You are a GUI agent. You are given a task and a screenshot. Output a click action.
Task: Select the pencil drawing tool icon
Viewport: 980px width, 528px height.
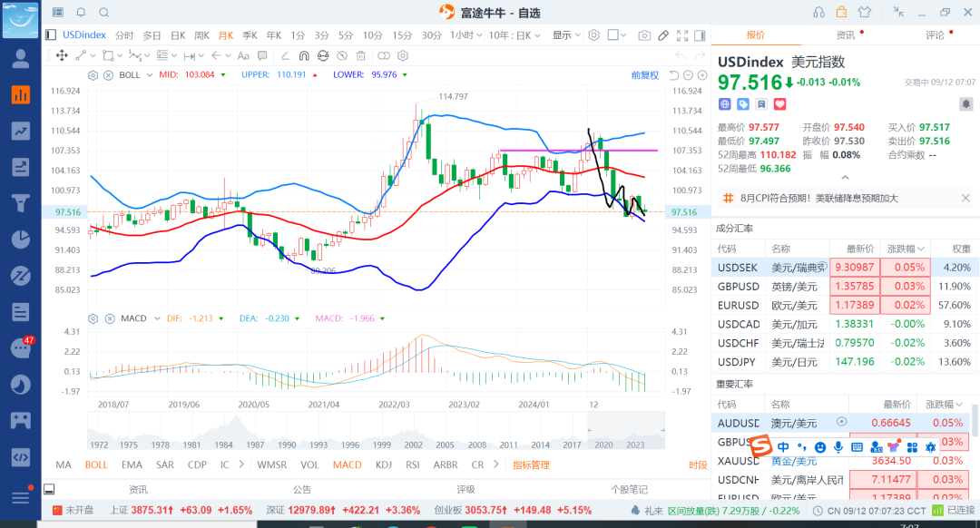663,35
